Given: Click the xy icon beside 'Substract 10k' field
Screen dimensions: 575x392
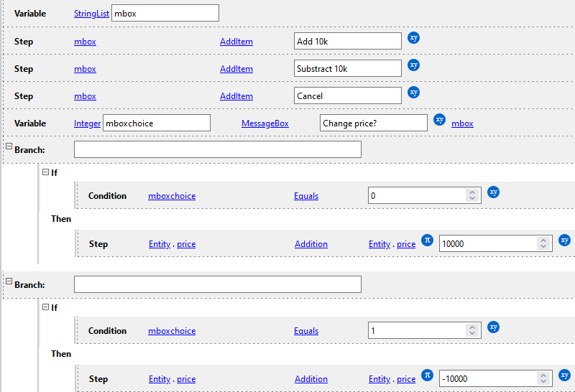Looking at the screenshot, I should pos(413,65).
